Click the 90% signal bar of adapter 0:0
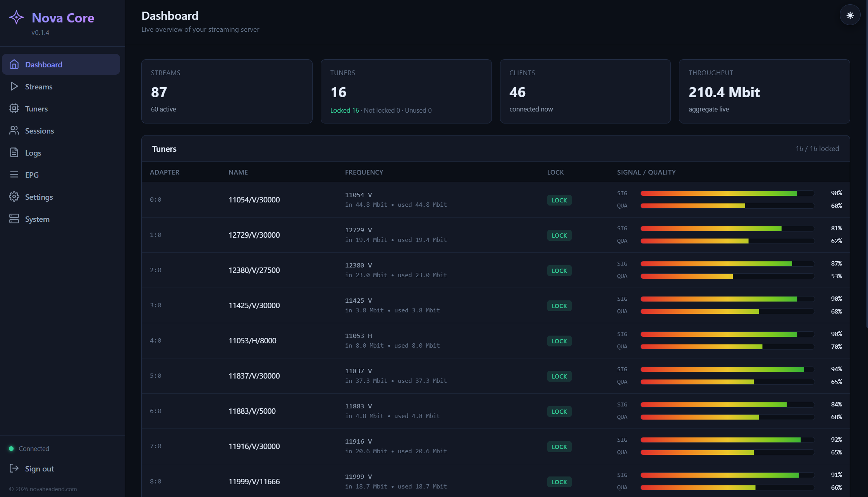 [727, 193]
